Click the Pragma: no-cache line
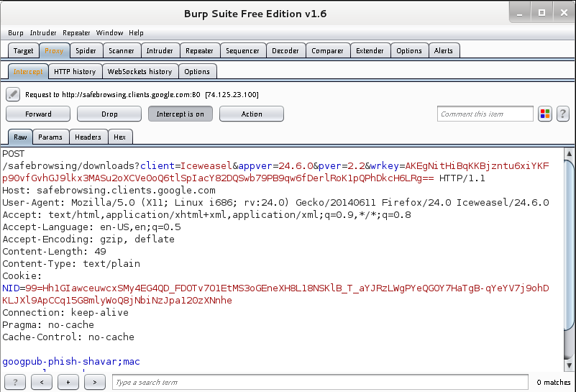Viewport: 576px width, 392px height. [x=48, y=325]
